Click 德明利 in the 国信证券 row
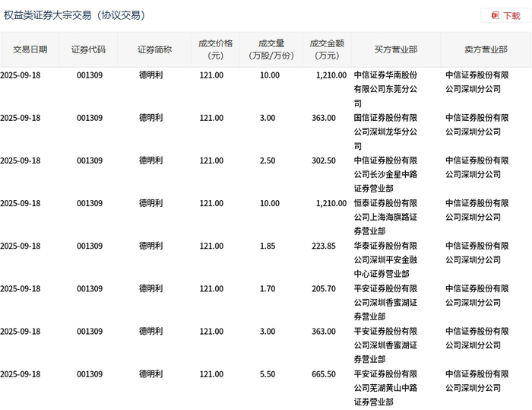This screenshot has width=532, height=410. (150, 118)
